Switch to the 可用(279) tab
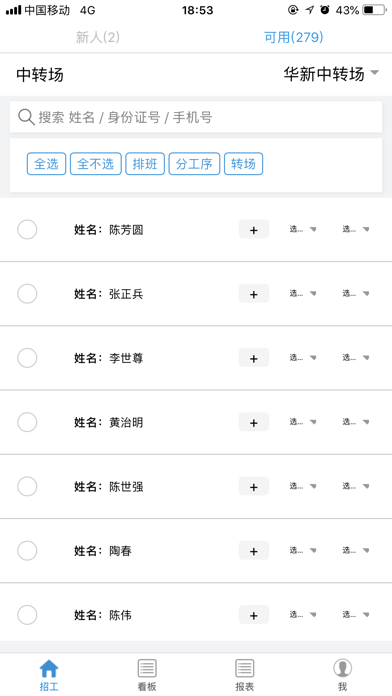Image resolution: width=392 pixels, height=696 pixels. [293, 37]
